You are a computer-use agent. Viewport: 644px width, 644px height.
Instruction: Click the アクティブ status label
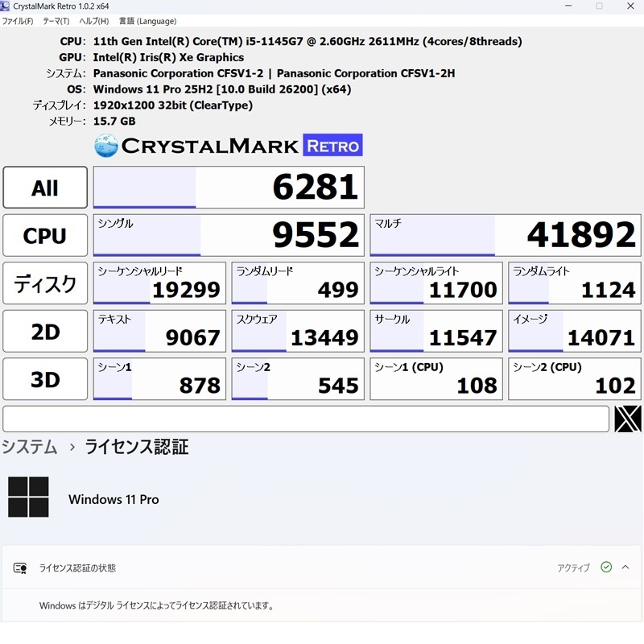(573, 568)
